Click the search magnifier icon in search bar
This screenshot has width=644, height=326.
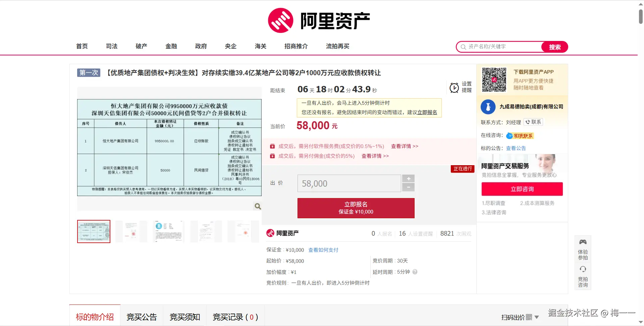pos(463,47)
